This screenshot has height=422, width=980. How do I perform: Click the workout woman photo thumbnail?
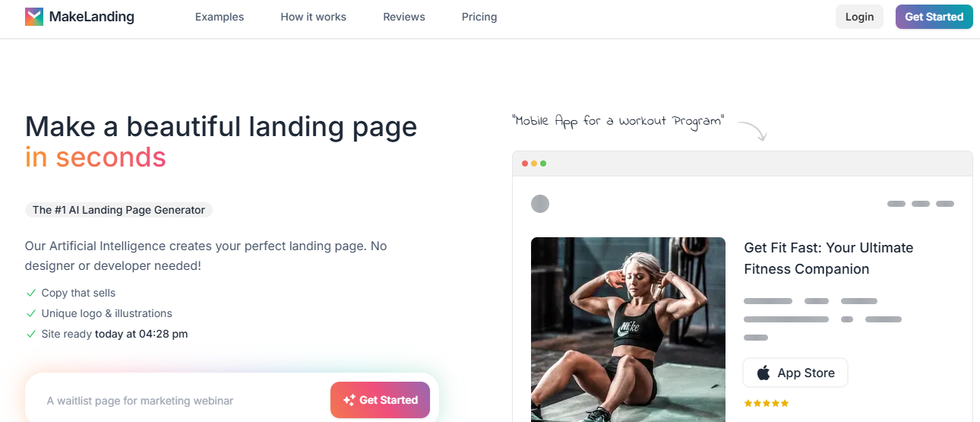[628, 330]
